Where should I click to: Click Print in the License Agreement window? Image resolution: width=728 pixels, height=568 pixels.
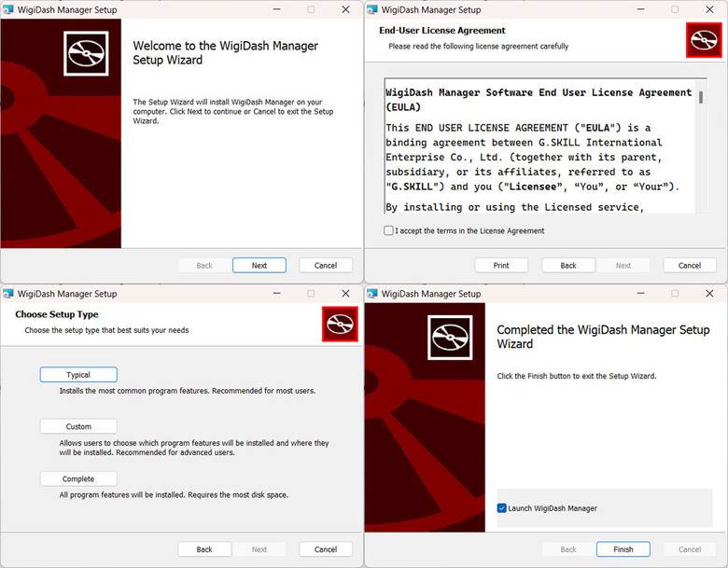501,266
